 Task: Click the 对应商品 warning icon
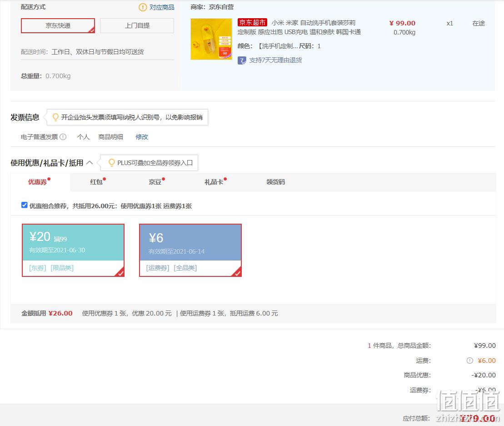(143, 7)
